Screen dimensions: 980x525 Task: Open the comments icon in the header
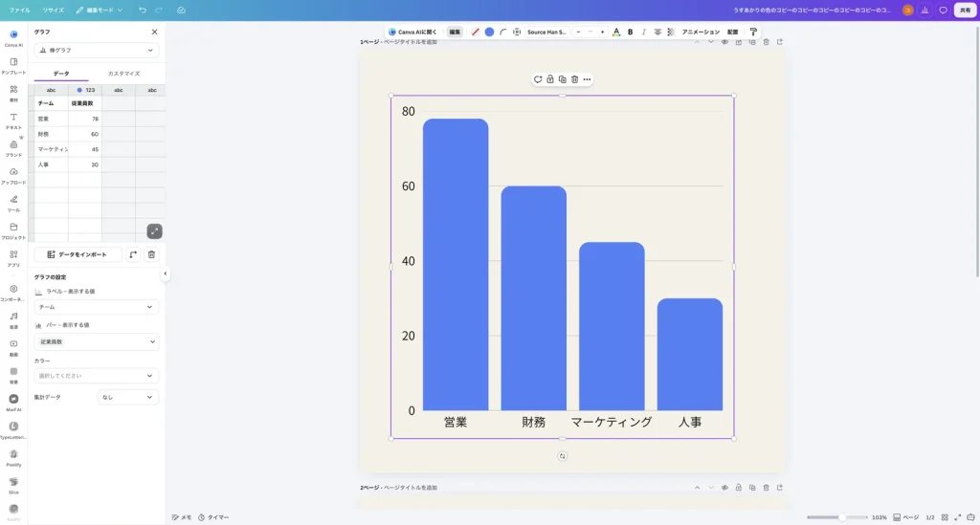tap(943, 10)
